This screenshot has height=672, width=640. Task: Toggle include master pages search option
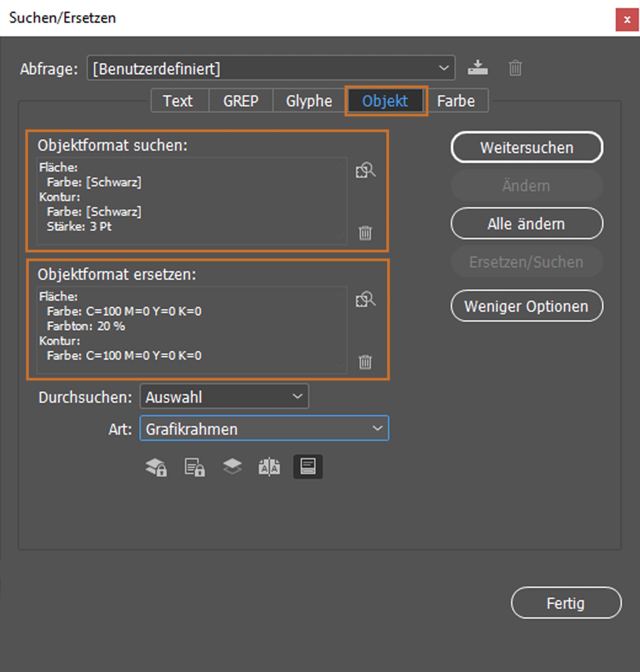coord(269,467)
